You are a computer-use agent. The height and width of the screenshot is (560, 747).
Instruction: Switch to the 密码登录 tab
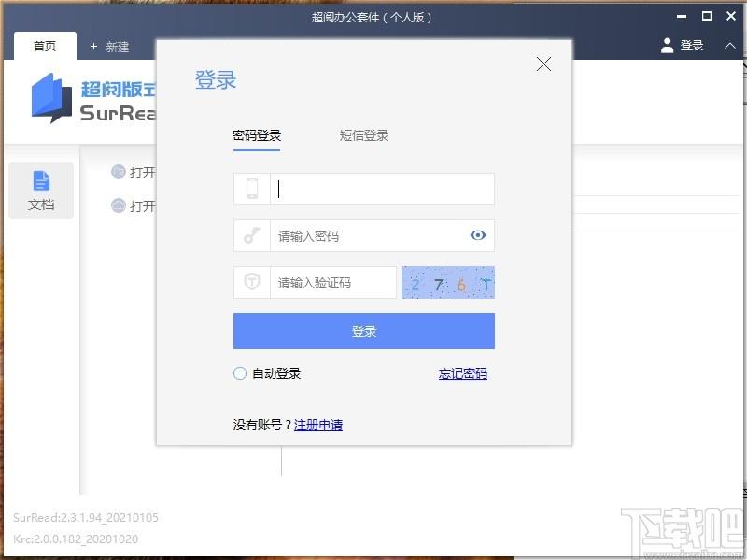tap(257, 135)
